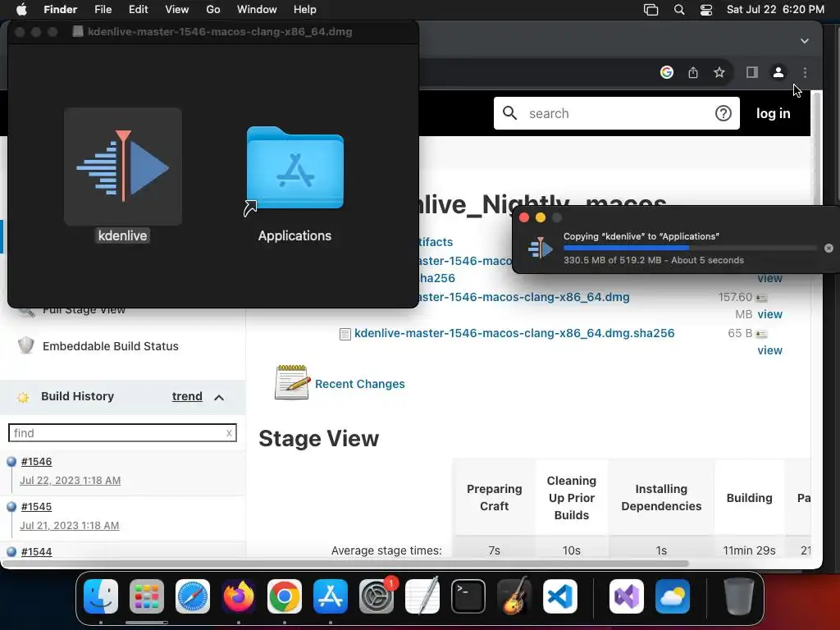Open Visual Studio from the Dock
Viewport: 840px width, 630px height.
(627, 596)
